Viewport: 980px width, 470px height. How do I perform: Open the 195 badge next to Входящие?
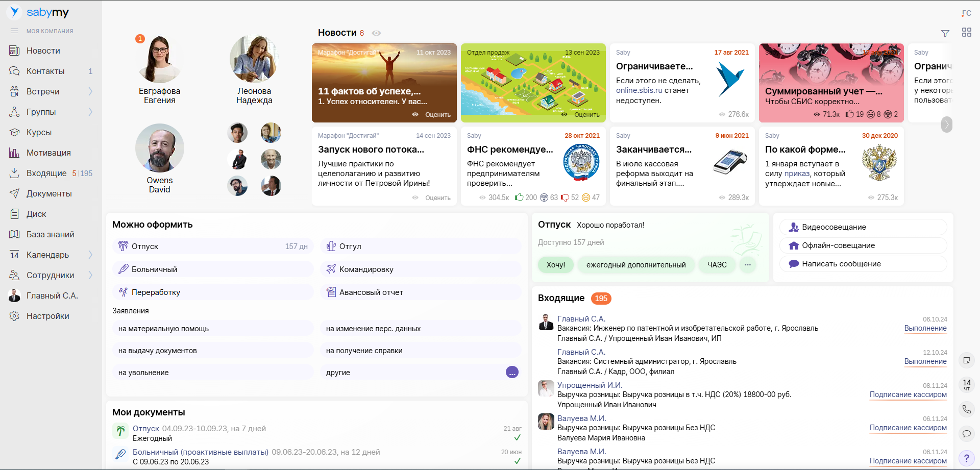tap(601, 299)
